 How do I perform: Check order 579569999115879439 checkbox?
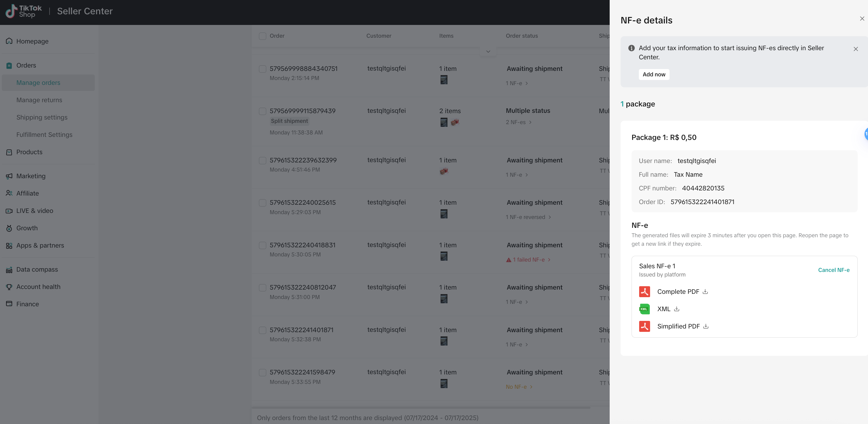[262, 111]
